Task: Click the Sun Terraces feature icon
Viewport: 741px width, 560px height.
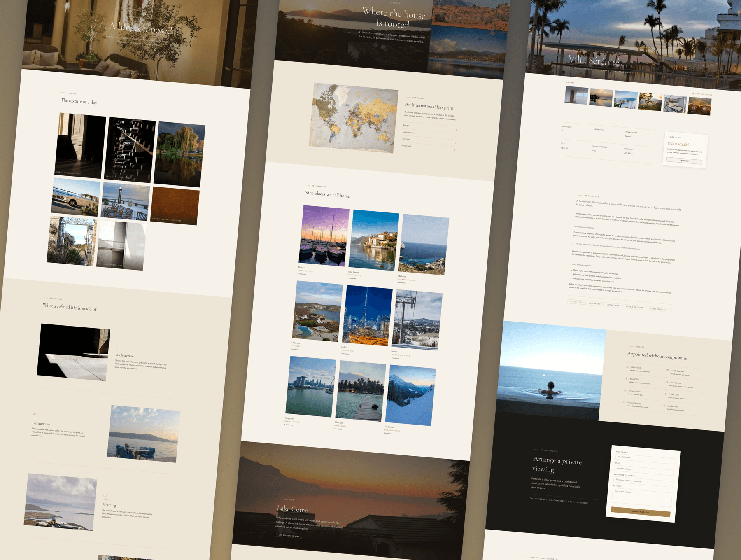Action: click(664, 406)
